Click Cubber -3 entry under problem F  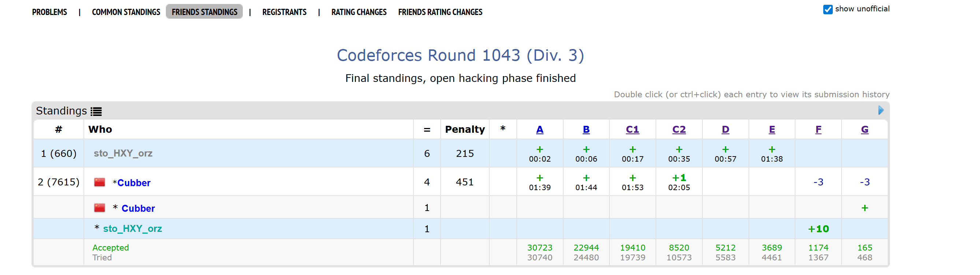818,182
